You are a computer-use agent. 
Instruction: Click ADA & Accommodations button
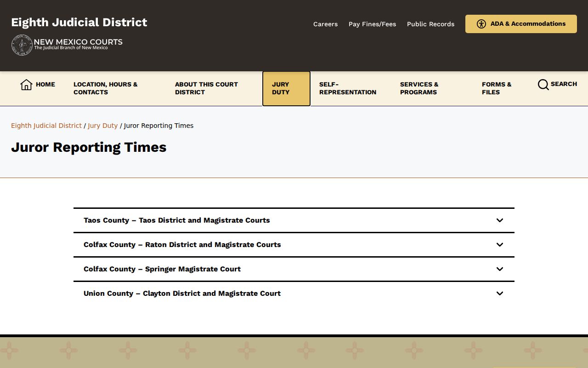pos(521,24)
